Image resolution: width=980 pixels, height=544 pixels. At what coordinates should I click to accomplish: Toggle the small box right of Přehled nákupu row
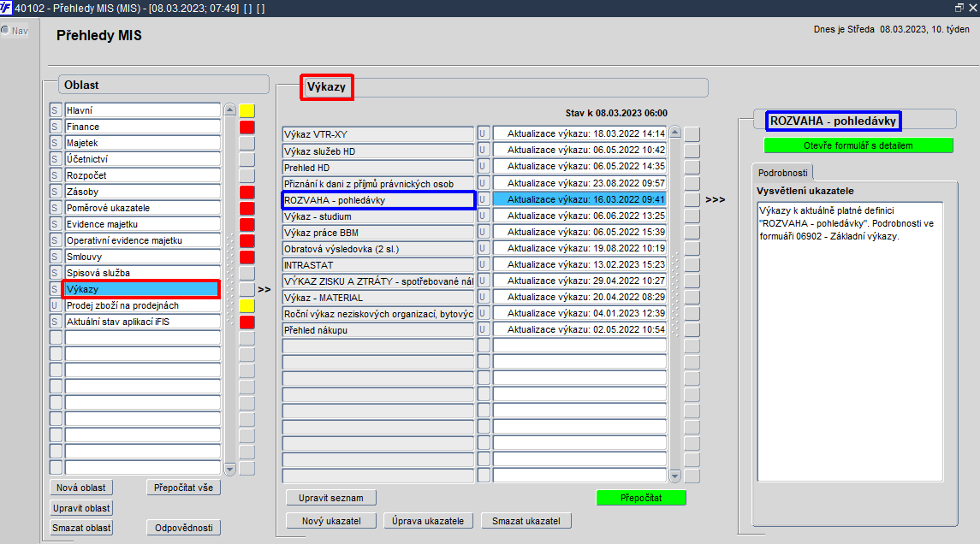(692, 330)
